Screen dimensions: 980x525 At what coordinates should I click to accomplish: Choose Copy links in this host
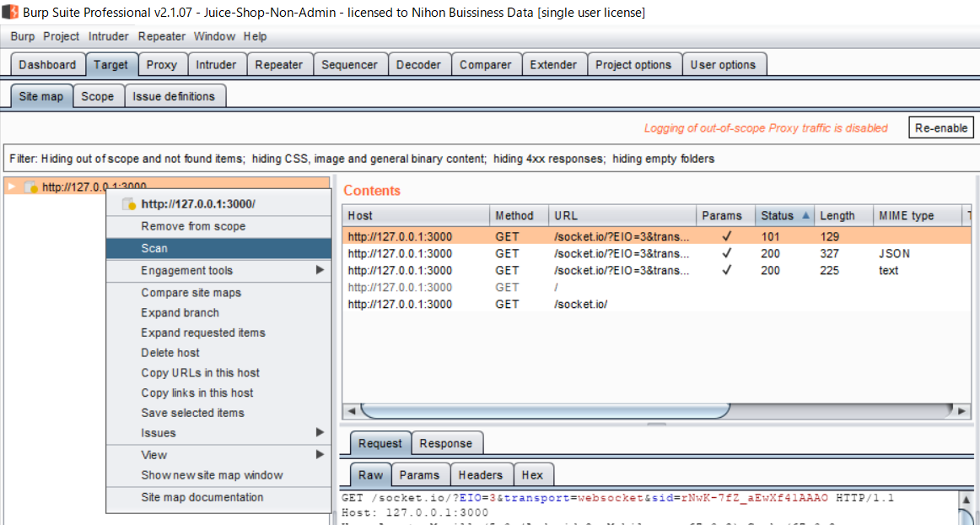[x=218, y=392]
